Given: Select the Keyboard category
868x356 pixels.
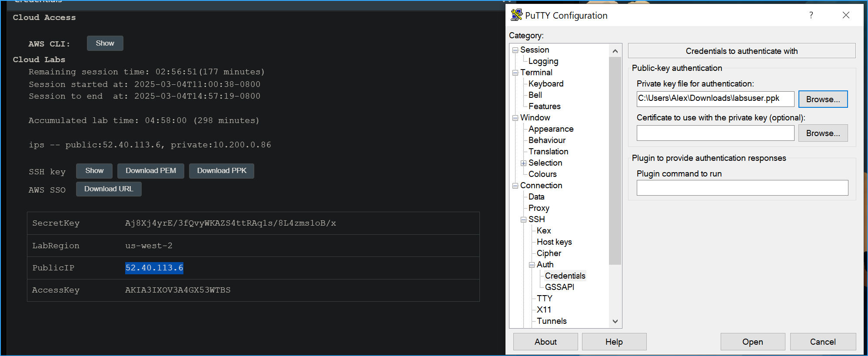Looking at the screenshot, I should pos(546,84).
